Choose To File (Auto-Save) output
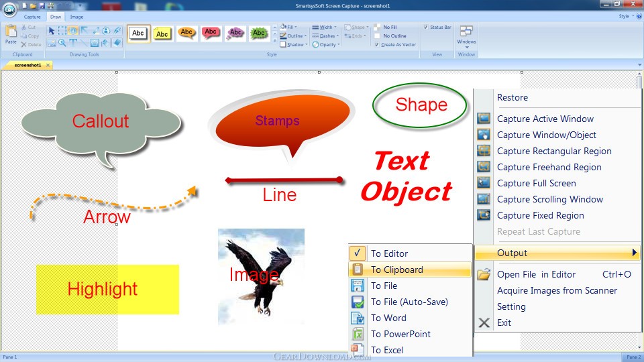Screen dimensions: 644x362 pos(410,302)
